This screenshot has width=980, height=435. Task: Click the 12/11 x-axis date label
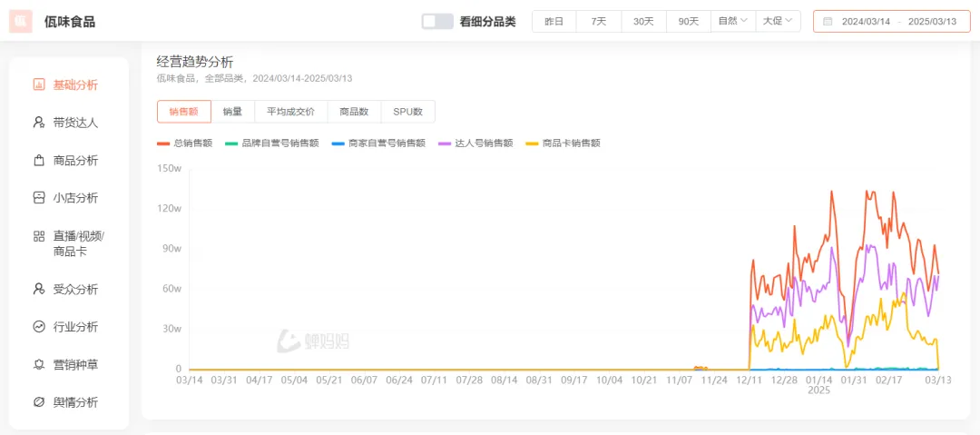click(748, 380)
